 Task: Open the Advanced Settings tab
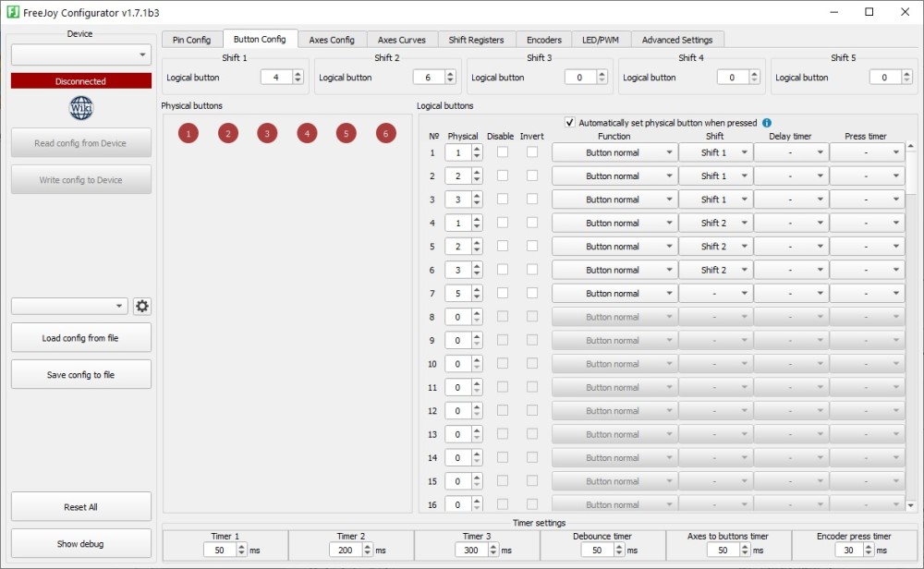tap(677, 40)
